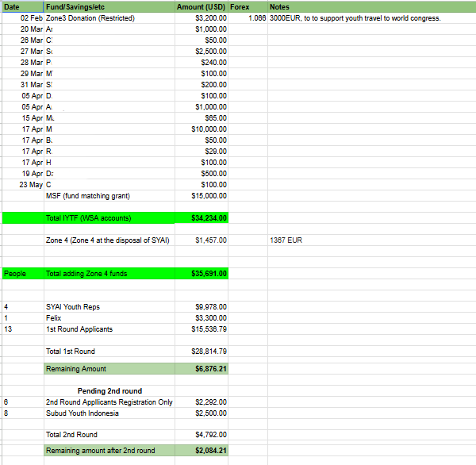Select the 3000EUR youth travel note
476x465 pixels.
(x=372, y=18)
